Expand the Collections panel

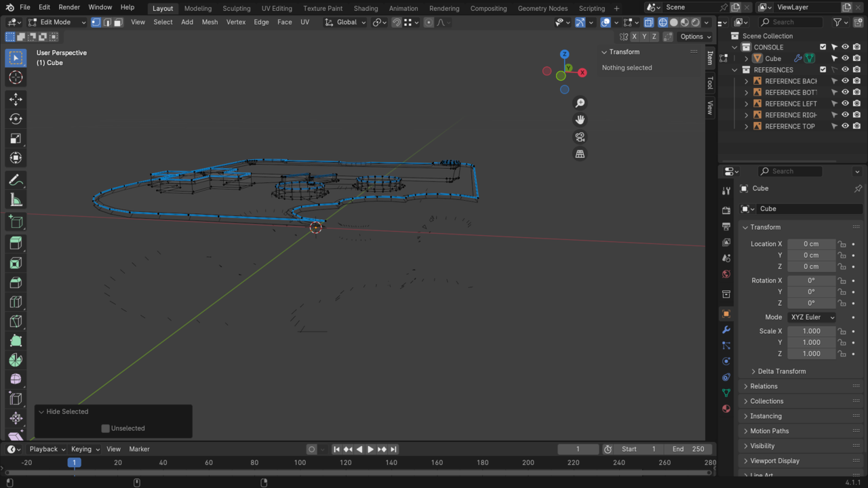click(766, 401)
